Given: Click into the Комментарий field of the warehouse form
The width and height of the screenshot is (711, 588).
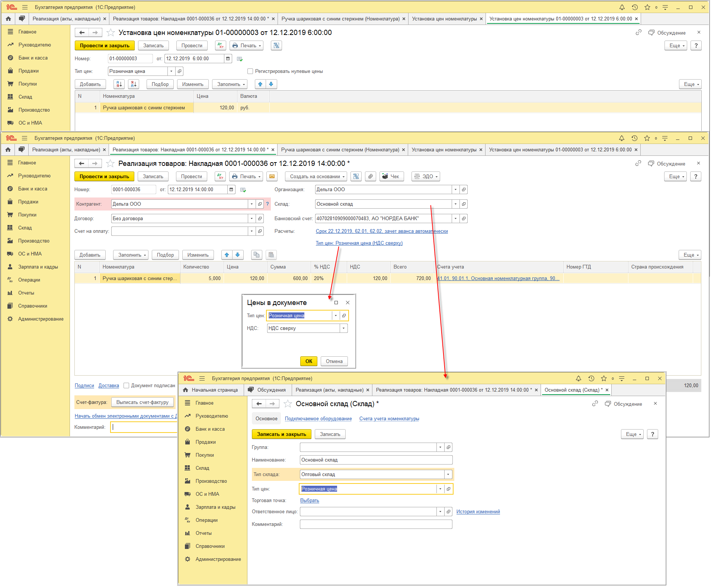Looking at the screenshot, I should pos(376,524).
